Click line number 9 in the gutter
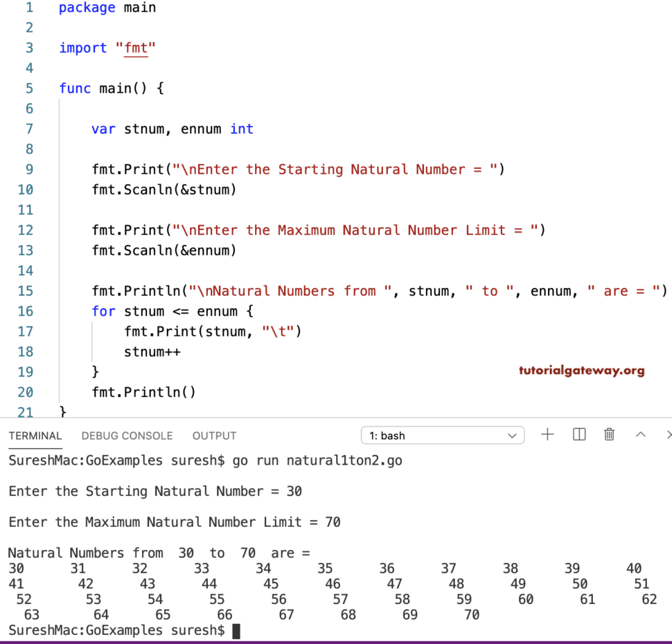This screenshot has width=672, height=644. point(28,169)
